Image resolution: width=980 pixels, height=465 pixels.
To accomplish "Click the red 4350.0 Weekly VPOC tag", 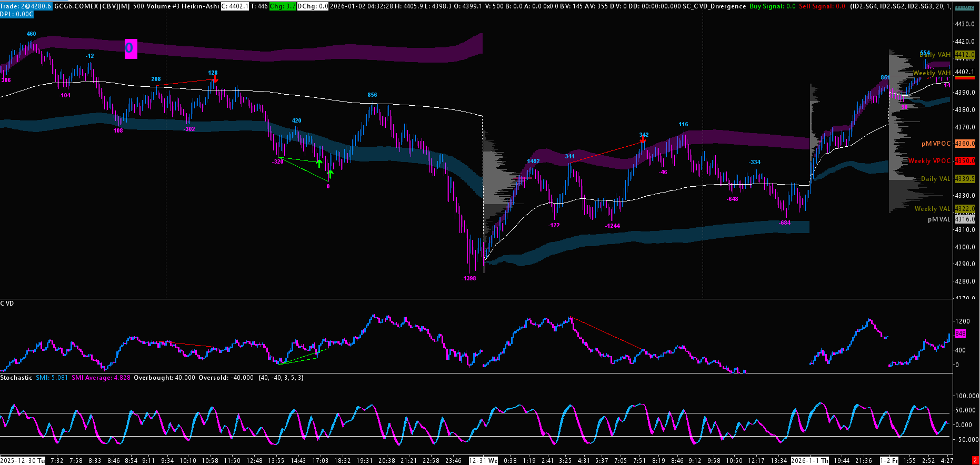I will pos(965,161).
